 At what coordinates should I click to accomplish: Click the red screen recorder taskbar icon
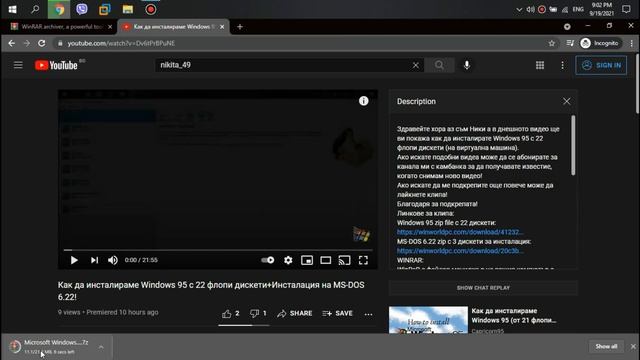click(151, 9)
